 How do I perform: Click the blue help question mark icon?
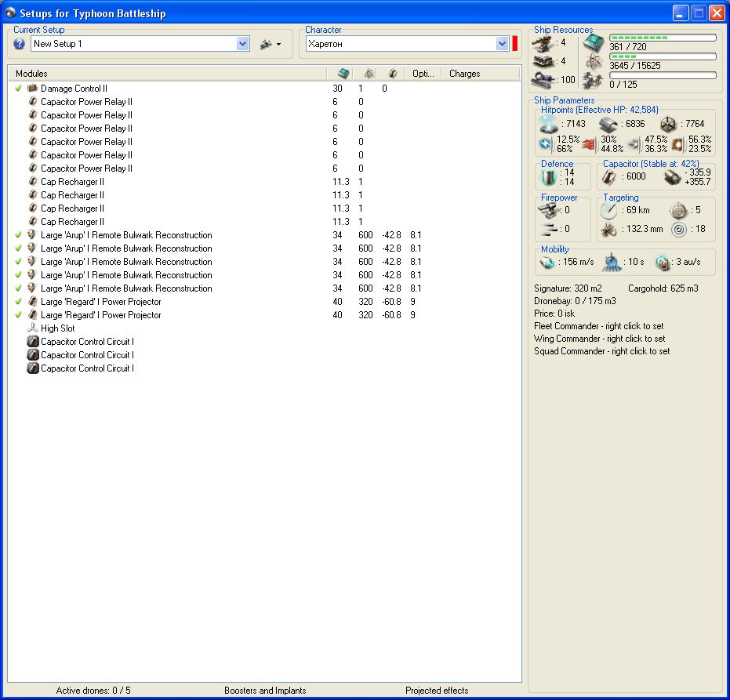(19, 44)
